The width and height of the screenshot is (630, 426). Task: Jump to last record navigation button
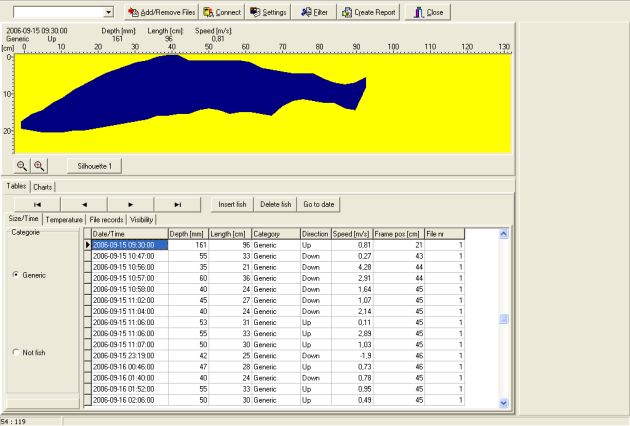(177, 205)
